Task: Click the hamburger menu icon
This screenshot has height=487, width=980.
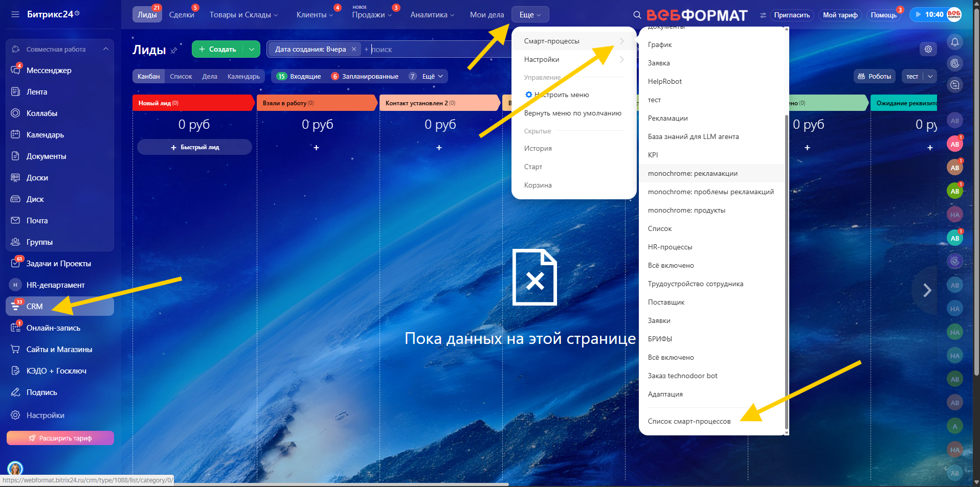Action: 15,14
